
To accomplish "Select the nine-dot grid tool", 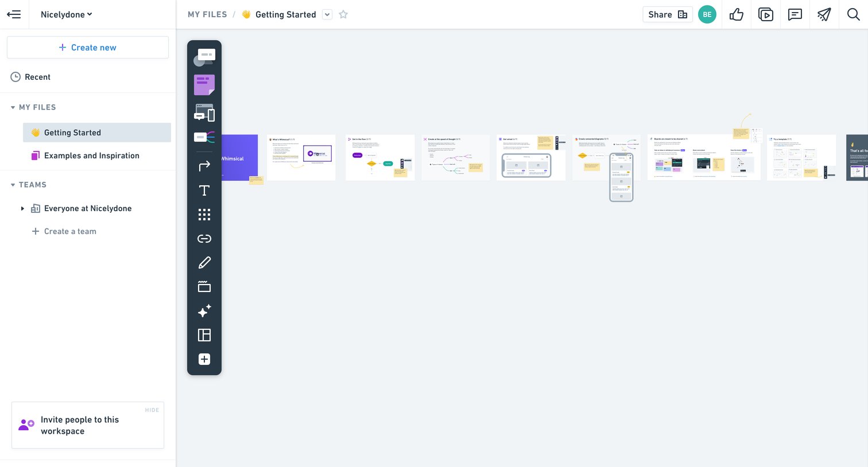I will [x=204, y=215].
